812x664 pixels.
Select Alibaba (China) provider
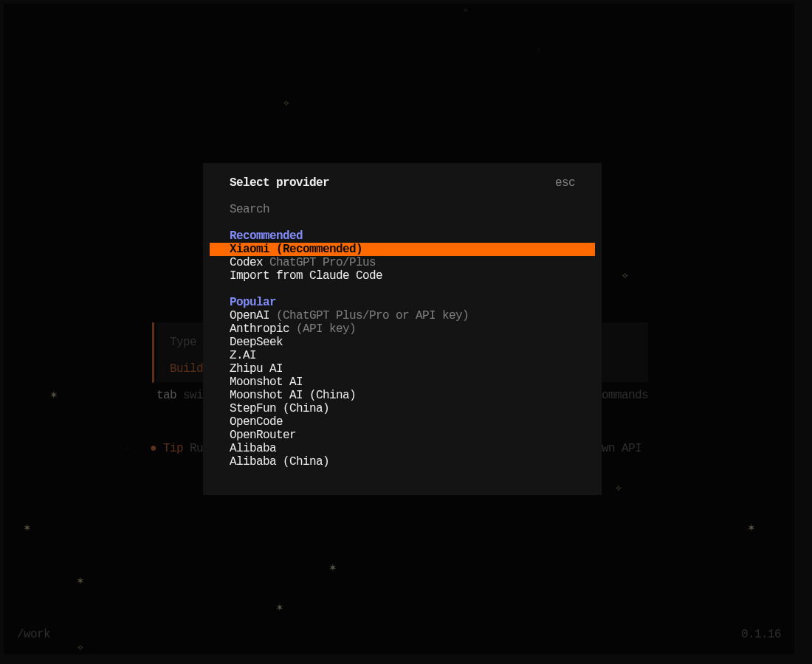pyautogui.click(x=402, y=461)
